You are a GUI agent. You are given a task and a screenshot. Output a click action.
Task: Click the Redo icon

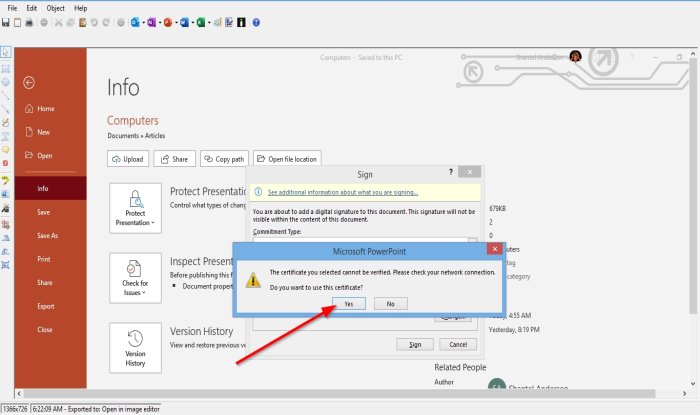pyautogui.click(x=106, y=22)
